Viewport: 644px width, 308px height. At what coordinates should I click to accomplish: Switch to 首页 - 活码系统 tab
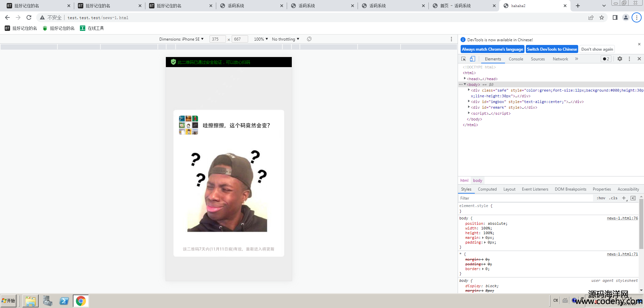[463, 6]
